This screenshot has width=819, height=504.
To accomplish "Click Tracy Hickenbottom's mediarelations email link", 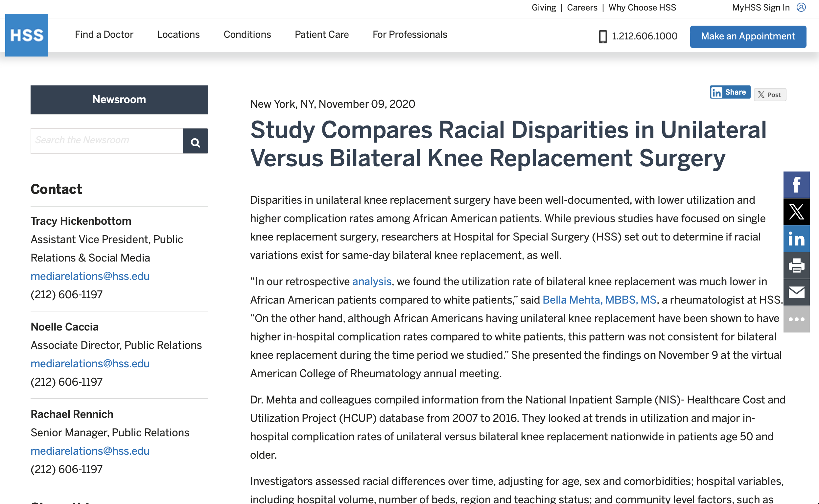I will (90, 276).
